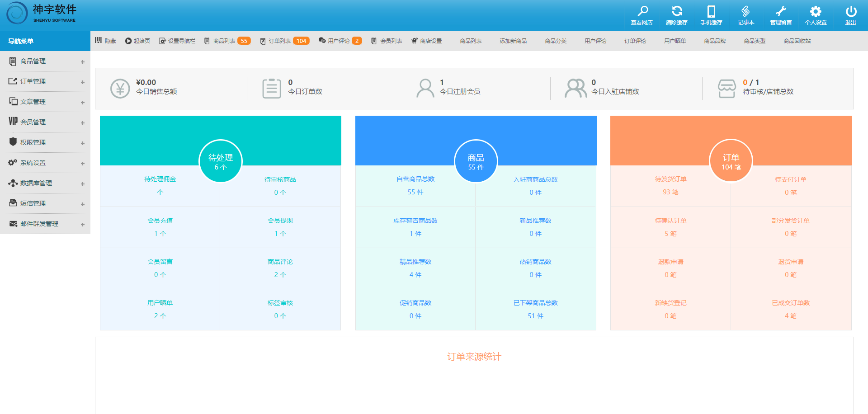Click the 数据库管理 sidebar icon
The height and width of the screenshot is (414, 868).
pyautogui.click(x=13, y=183)
